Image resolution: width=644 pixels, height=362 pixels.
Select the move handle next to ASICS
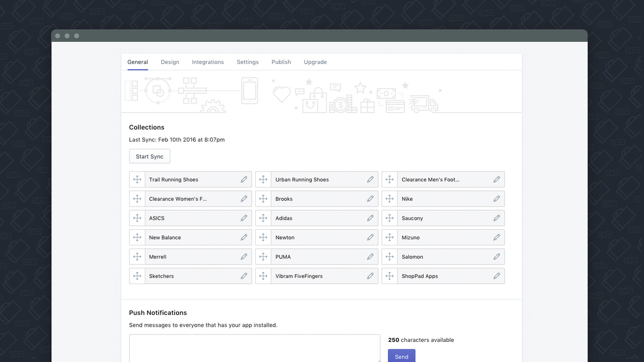(137, 218)
